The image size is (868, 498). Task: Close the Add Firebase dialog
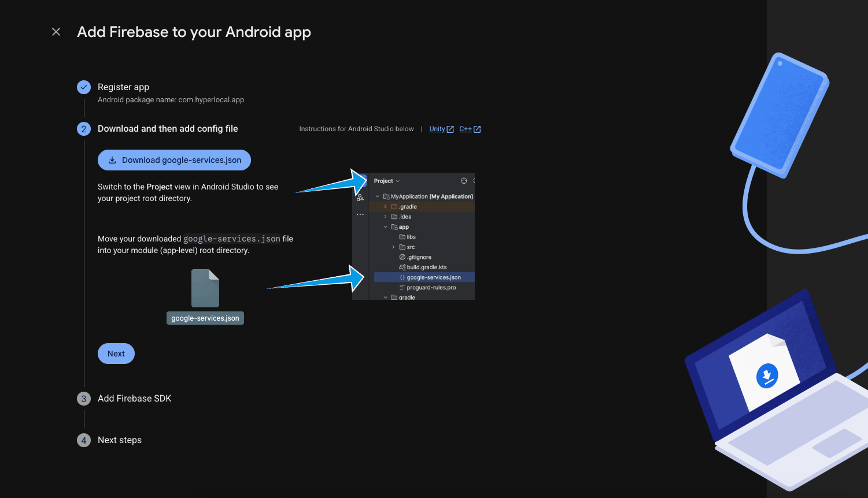point(56,32)
